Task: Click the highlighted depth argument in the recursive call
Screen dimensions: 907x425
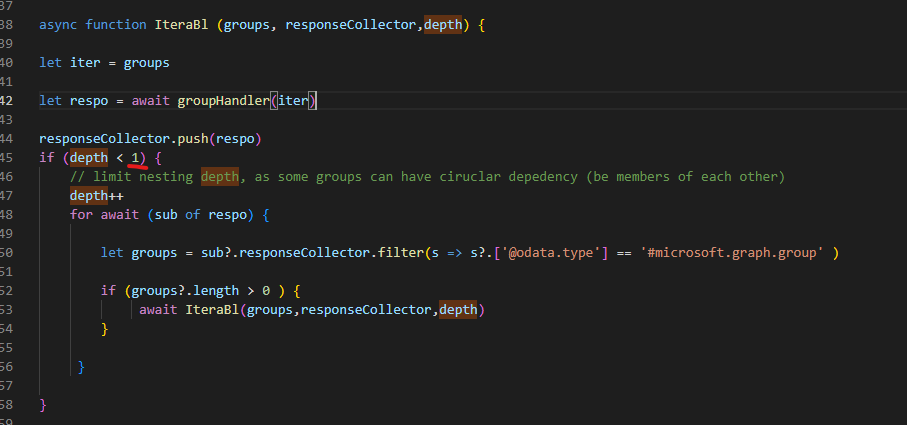Action: (x=458, y=309)
